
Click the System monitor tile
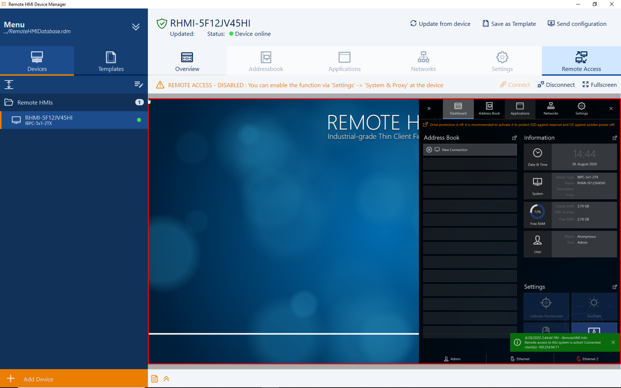[537, 186]
